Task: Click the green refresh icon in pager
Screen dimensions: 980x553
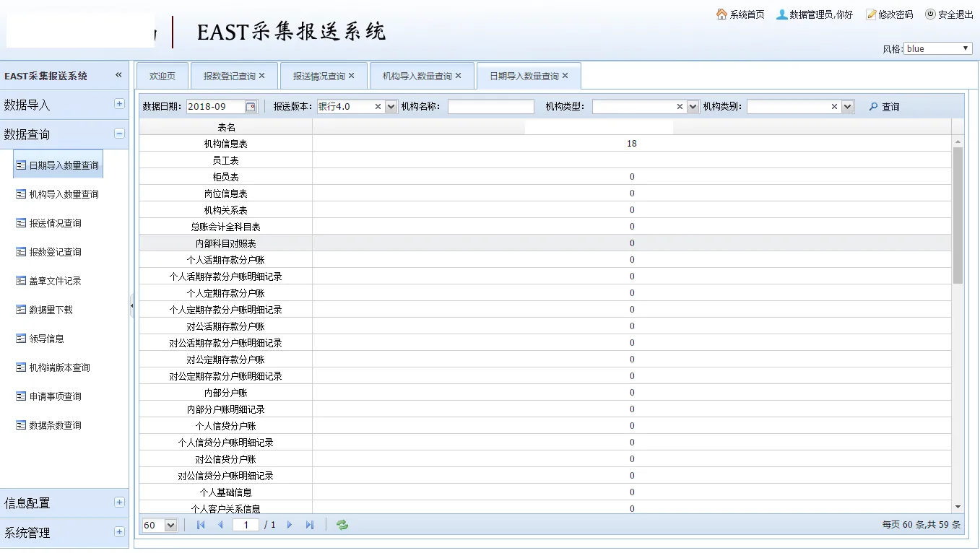Action: 342,525
